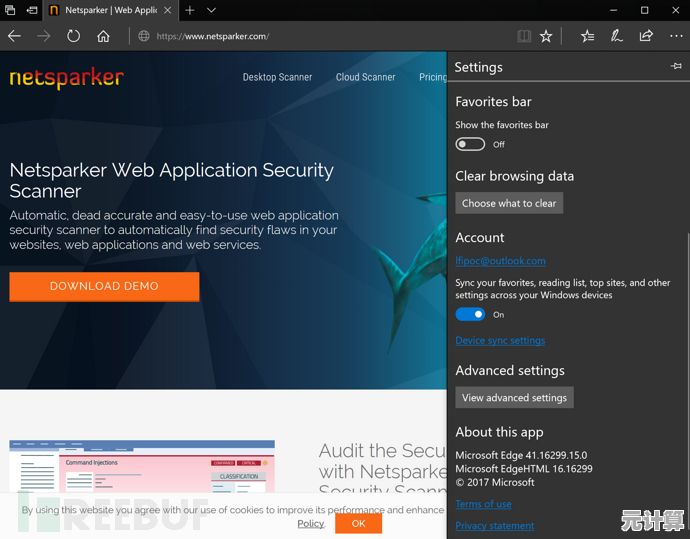Viewport: 690px width, 539px height.
Task: Open Reading view book icon
Action: (524, 36)
